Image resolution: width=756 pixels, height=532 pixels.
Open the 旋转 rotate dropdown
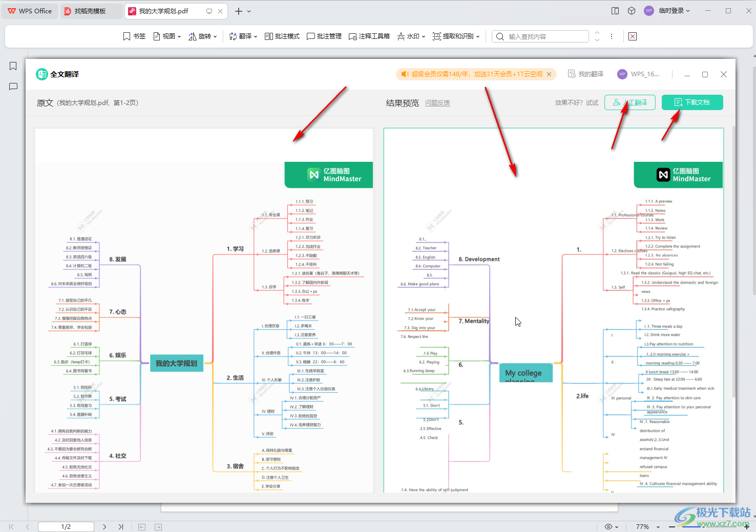pos(203,36)
